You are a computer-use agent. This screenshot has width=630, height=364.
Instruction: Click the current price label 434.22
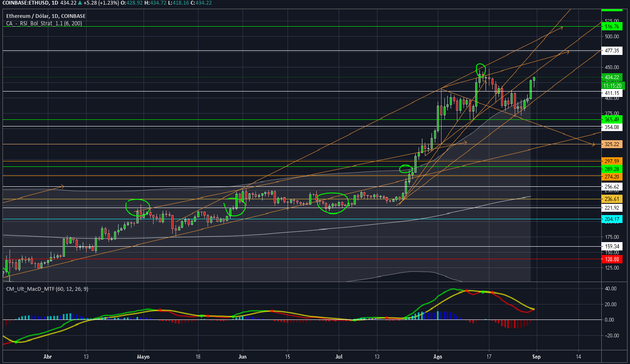612,77
